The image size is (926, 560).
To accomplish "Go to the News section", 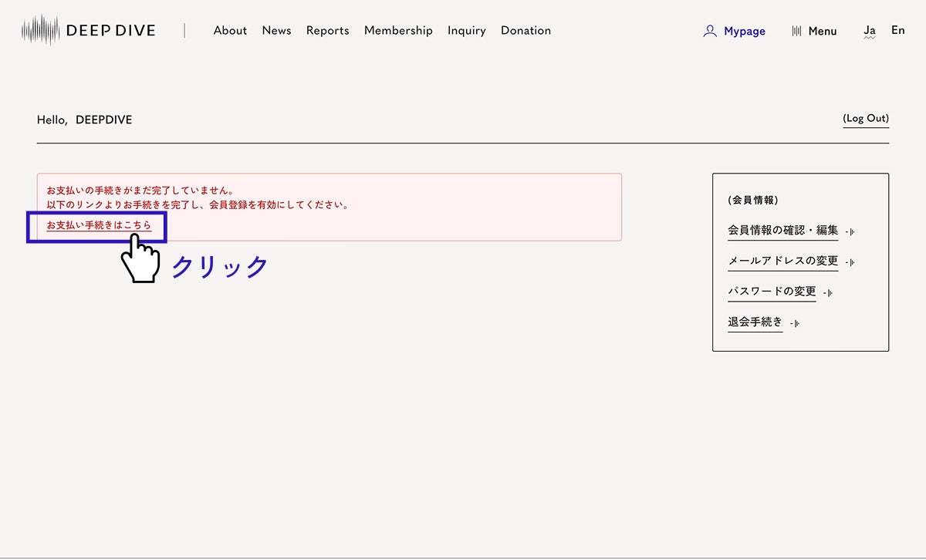I will [x=276, y=31].
